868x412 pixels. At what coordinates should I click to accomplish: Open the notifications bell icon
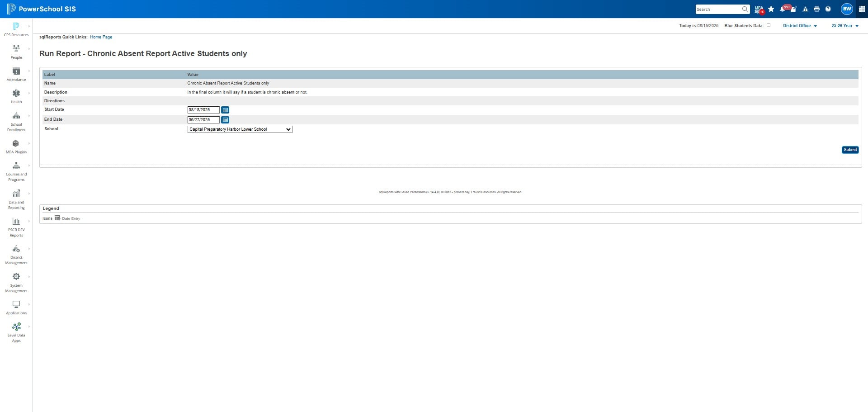783,9
